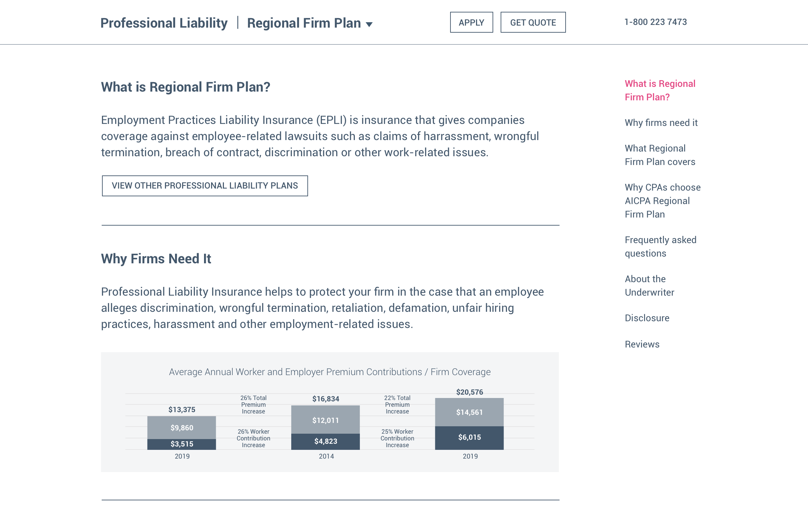Click the APPLY button

pyautogui.click(x=471, y=23)
